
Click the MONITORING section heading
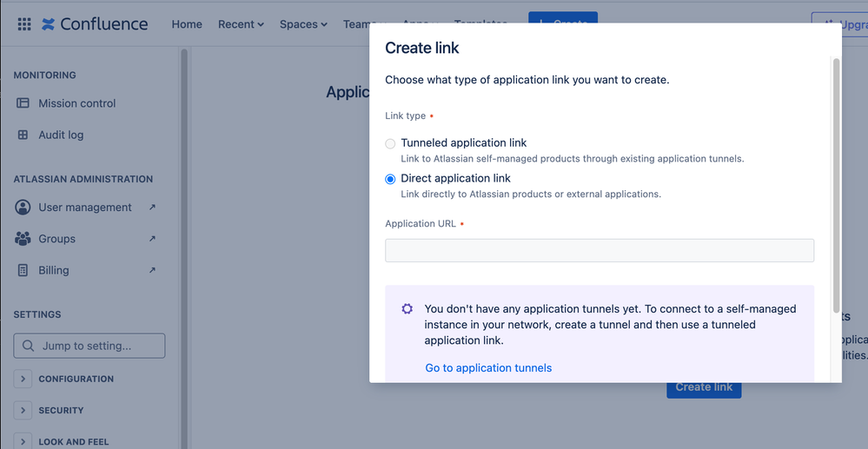tap(45, 76)
